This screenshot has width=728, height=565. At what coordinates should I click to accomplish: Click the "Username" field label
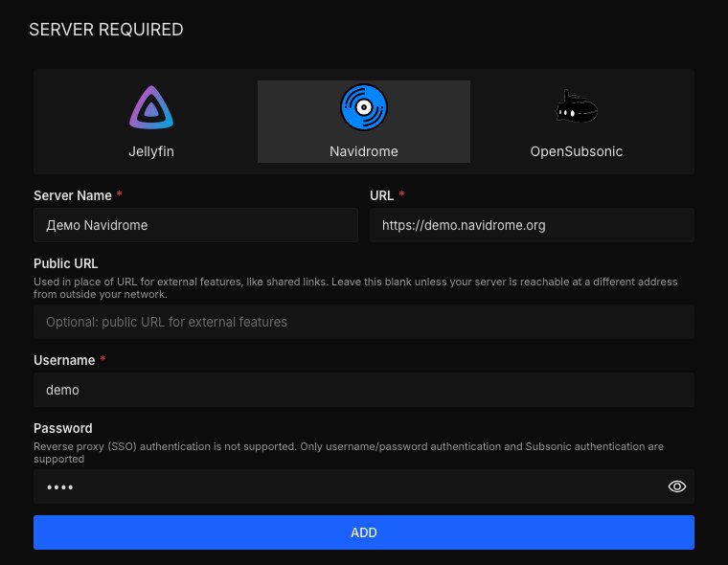tap(64, 360)
